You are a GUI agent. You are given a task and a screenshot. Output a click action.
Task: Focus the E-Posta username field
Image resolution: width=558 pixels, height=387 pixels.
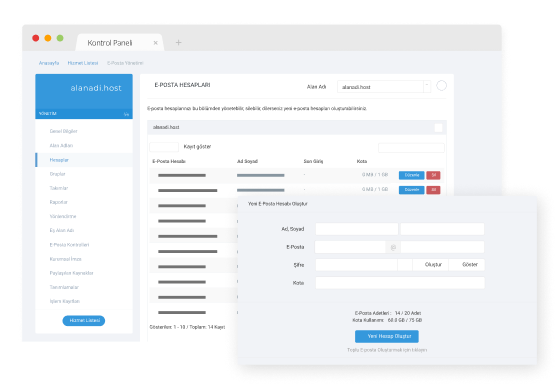click(x=350, y=247)
